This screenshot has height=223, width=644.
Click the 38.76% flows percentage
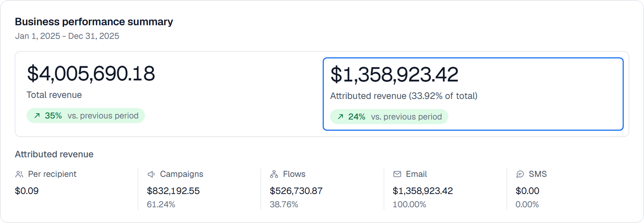[284, 205]
